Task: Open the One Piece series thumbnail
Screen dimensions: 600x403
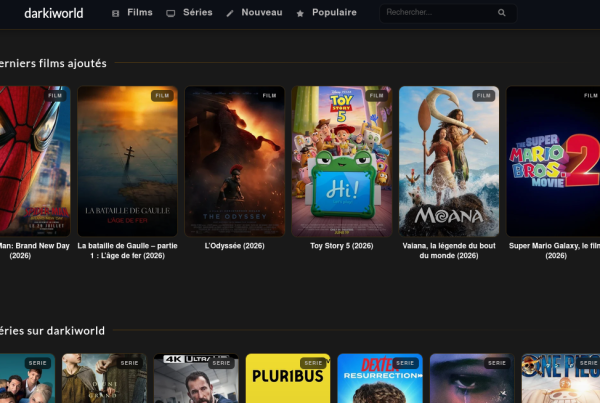Action: [561, 378]
